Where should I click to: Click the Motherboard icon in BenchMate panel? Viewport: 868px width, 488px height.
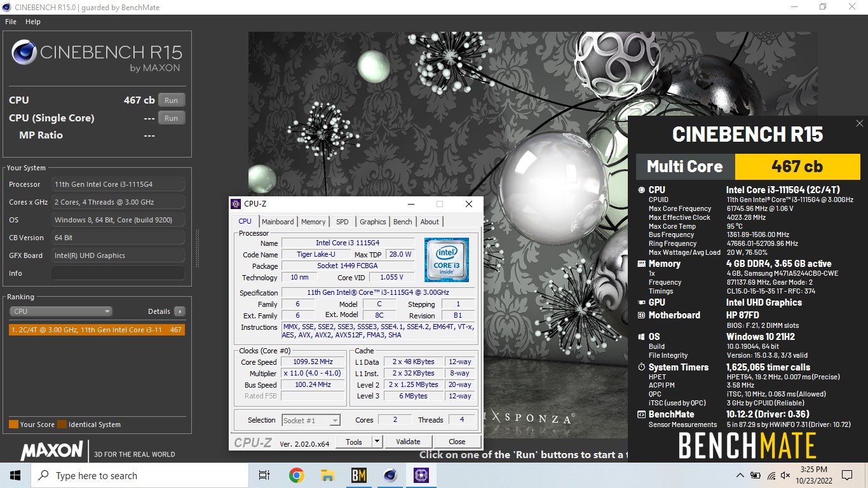pyautogui.click(x=641, y=315)
